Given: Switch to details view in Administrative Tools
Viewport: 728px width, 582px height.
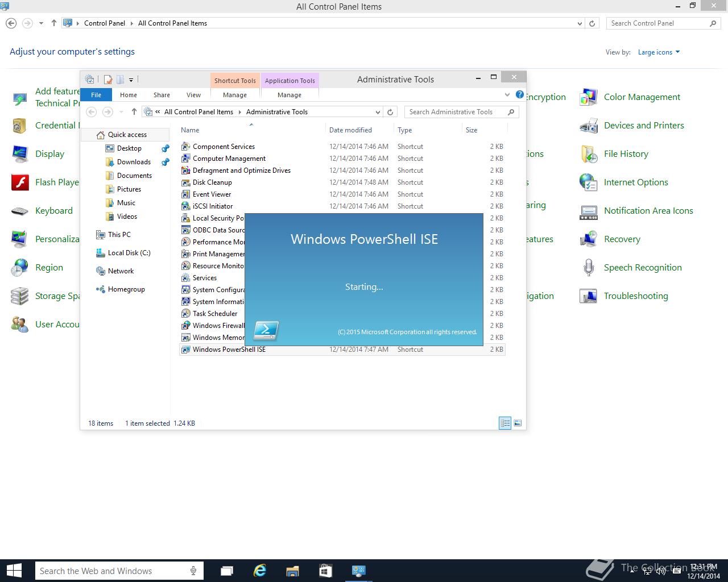Looking at the screenshot, I should click(505, 423).
